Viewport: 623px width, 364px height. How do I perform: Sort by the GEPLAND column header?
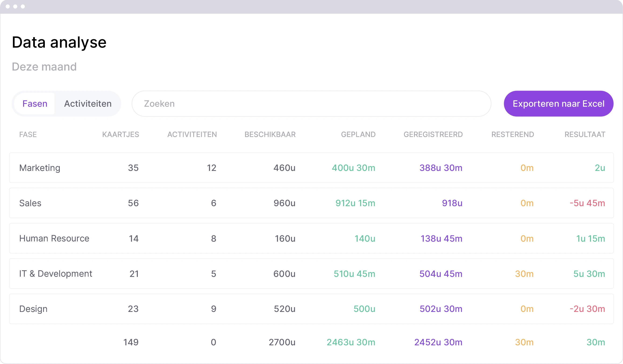(x=358, y=134)
